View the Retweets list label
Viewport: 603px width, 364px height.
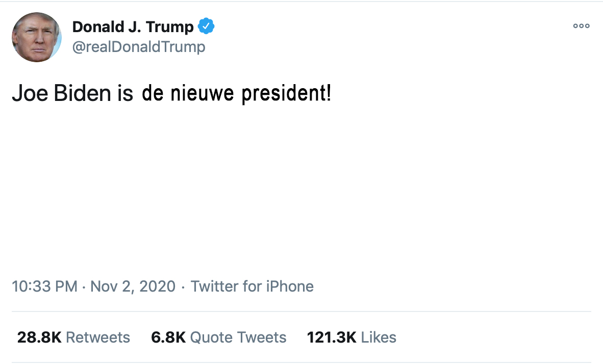98,337
